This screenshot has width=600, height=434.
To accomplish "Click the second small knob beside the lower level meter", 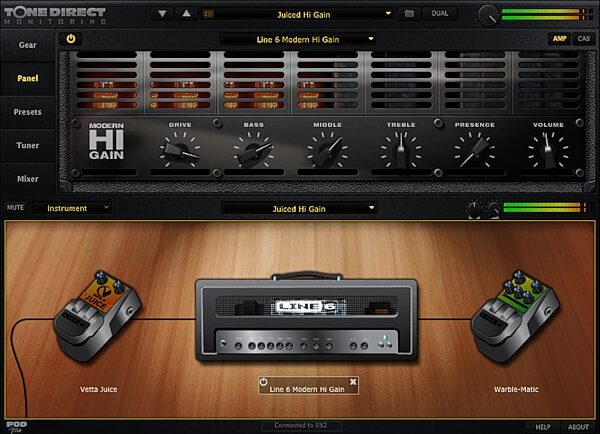I will click(493, 209).
